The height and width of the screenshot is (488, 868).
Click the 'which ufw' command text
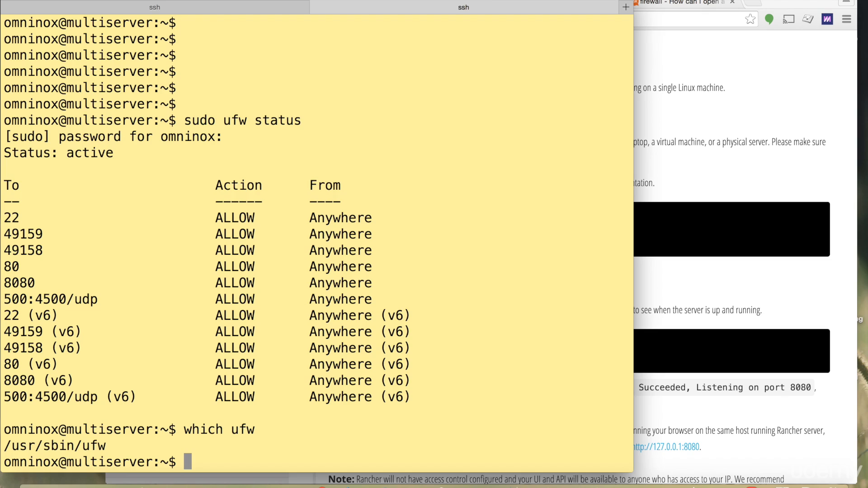click(219, 429)
